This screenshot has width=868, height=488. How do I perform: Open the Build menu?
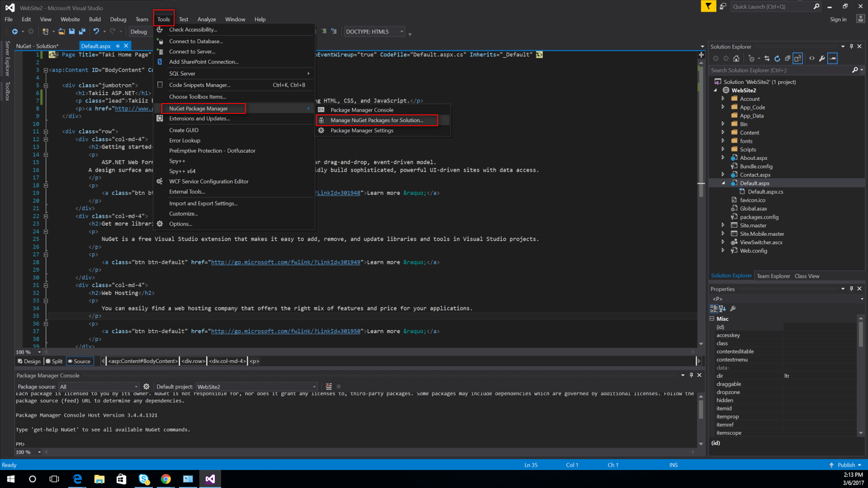(95, 20)
